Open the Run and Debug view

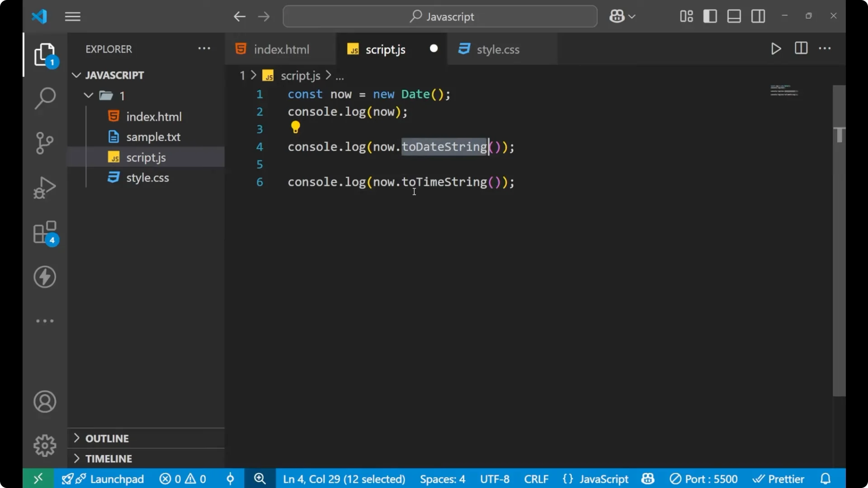pos(44,187)
